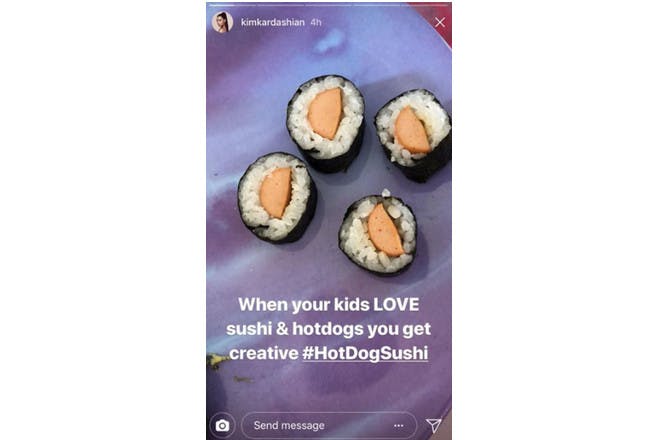Select the second story progress segment

[x=281, y=5]
